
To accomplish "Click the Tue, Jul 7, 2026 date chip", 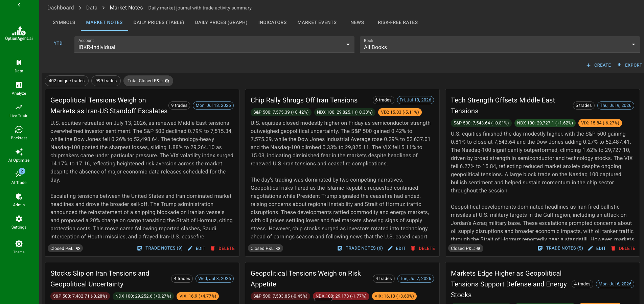I will [x=416, y=279].
